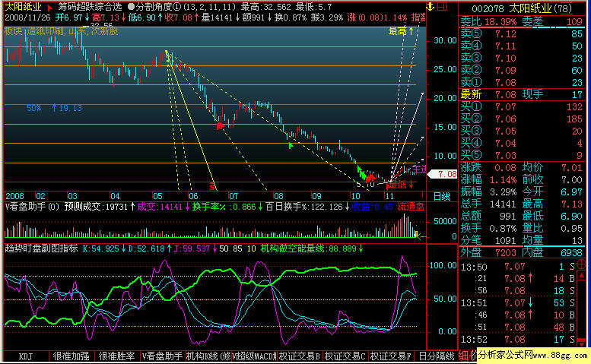Click the 卖① 7.08 ask row
Image resolution: width=591 pixels, height=364 pixels.
[522, 82]
